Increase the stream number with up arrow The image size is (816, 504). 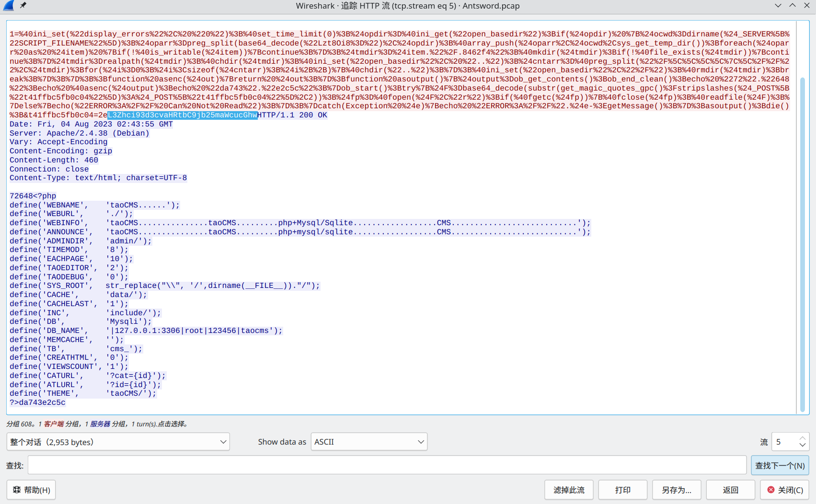click(803, 438)
